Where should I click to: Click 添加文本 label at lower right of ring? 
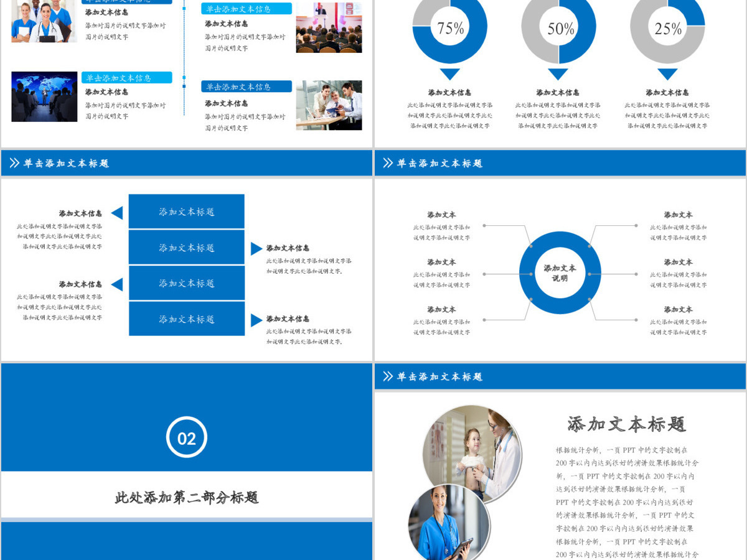click(678, 309)
